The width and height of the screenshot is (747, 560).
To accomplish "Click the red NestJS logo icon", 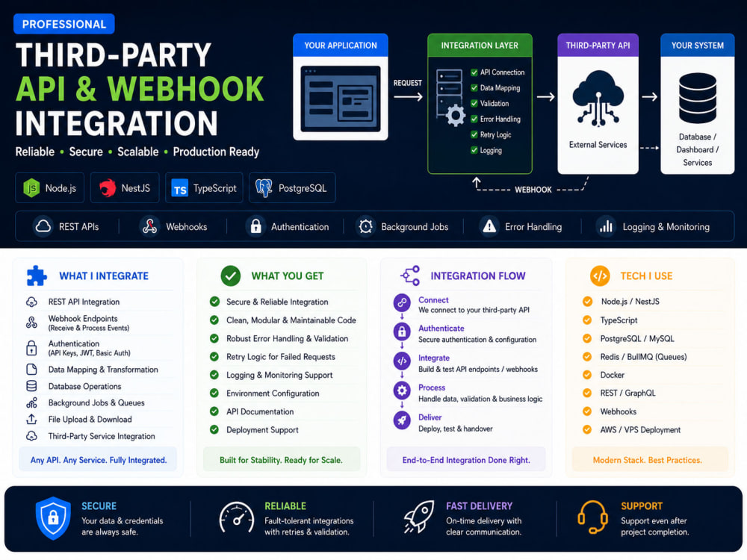I will click(108, 188).
